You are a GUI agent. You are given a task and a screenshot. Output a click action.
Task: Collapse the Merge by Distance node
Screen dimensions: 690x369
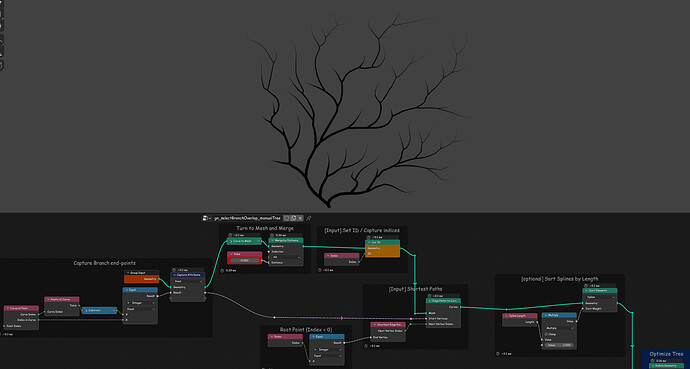(x=272, y=241)
